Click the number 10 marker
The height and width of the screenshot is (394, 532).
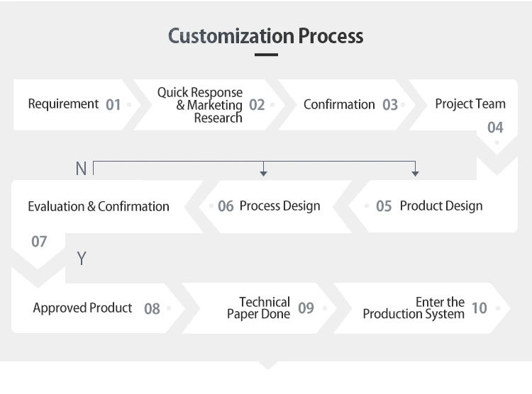coord(480,308)
